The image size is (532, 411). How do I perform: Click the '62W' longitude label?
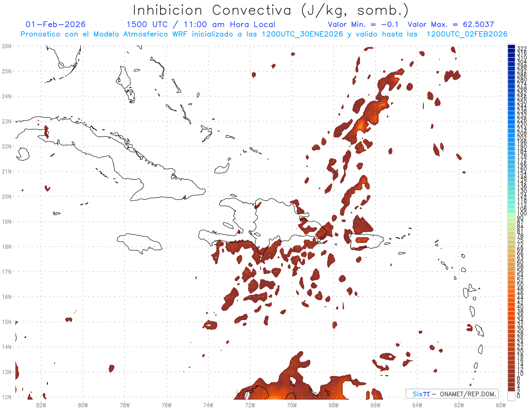coord(459,404)
